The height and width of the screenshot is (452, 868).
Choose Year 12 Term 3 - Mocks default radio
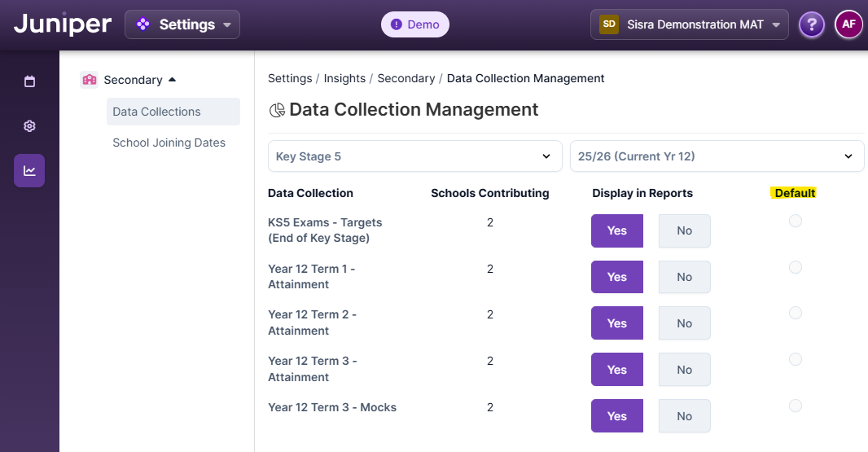pyautogui.click(x=796, y=406)
